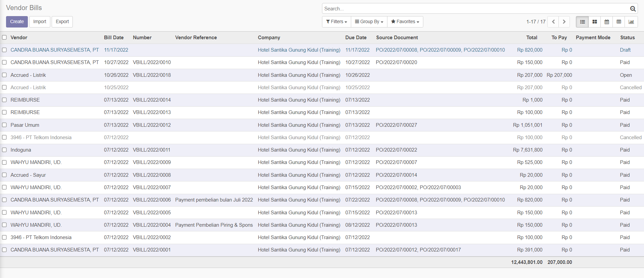Viewport: 644px width, 278px height.
Task: Open bill VBILL/2022/0009
Action: coord(152,162)
